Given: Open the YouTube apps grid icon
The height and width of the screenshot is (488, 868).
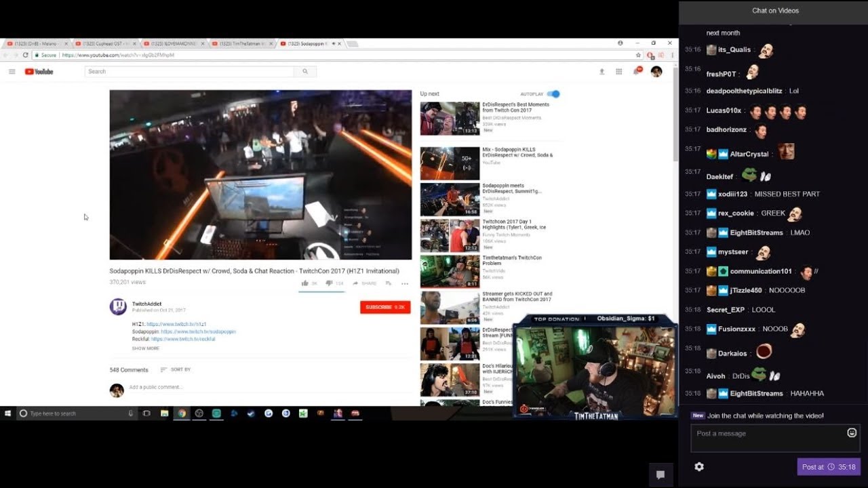Looking at the screenshot, I should click(619, 71).
